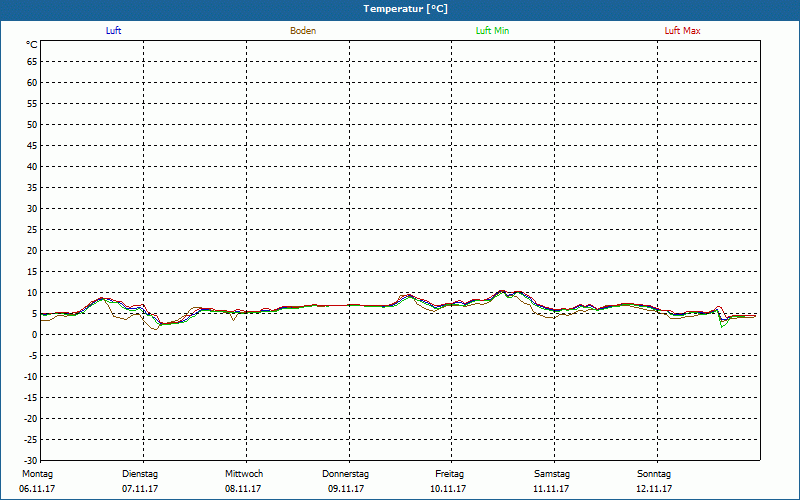Viewport: 800px width, 500px height.
Task: Click the 65 y-axis value
Action: [32, 62]
